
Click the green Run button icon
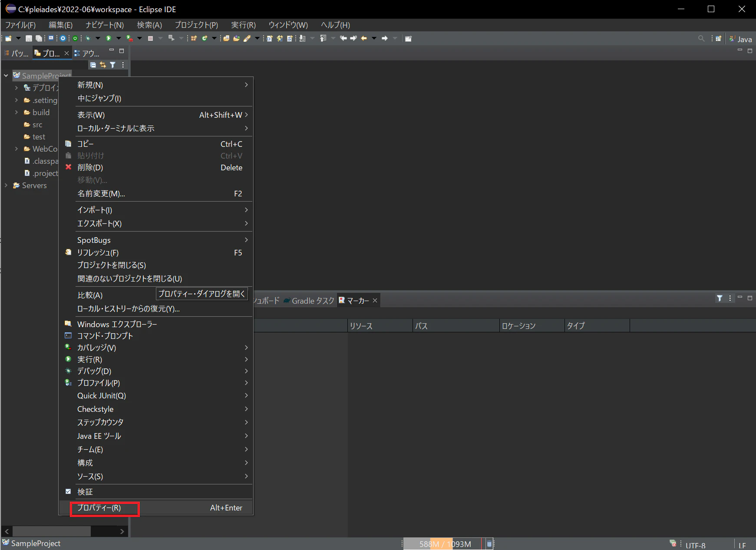109,38
